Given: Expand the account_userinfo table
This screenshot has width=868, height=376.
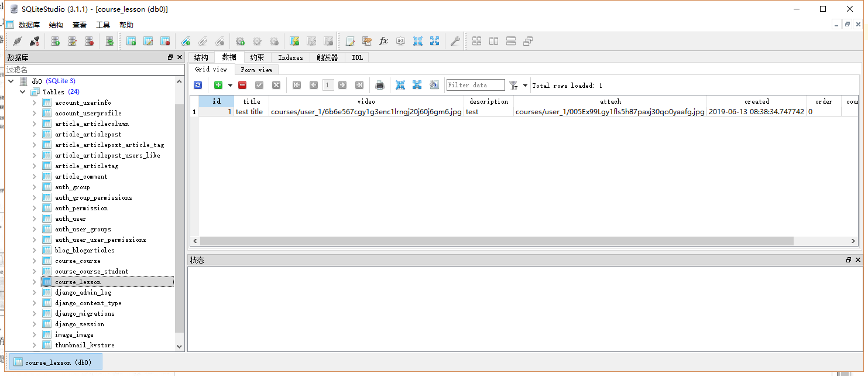Looking at the screenshot, I should pyautogui.click(x=34, y=102).
